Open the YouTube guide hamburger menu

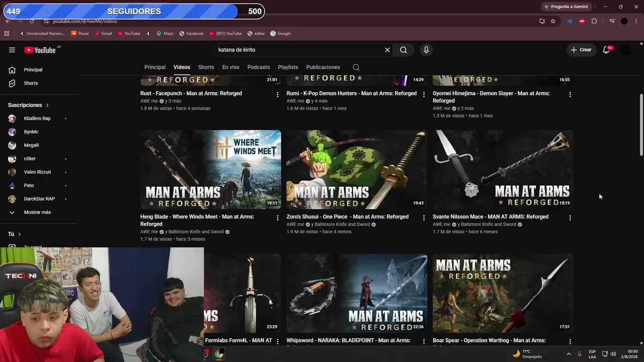(12, 50)
